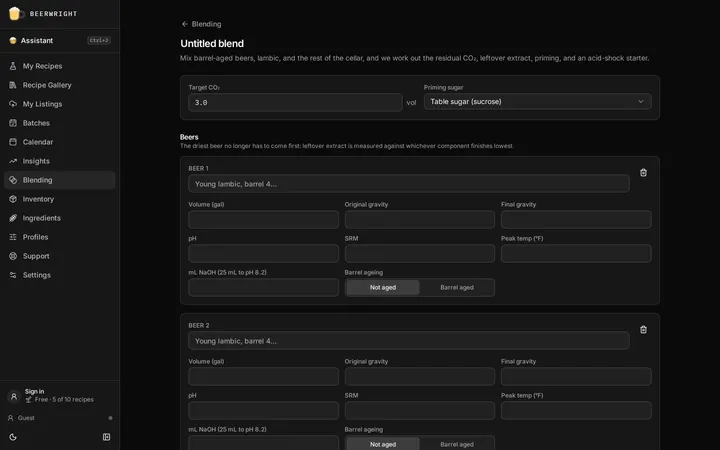Delete Beer 1 with trash icon
720x450 pixels.
[x=643, y=173]
